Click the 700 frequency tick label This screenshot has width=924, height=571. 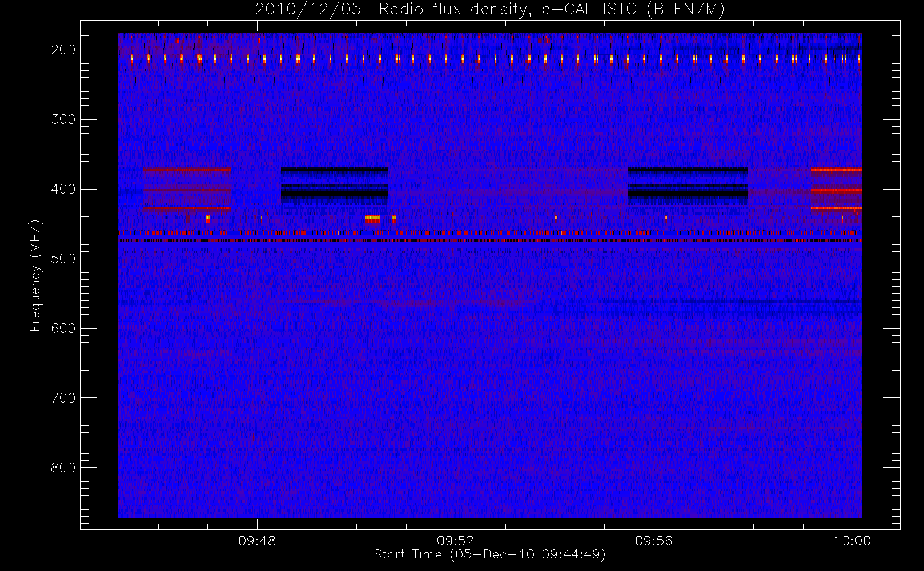coord(63,398)
